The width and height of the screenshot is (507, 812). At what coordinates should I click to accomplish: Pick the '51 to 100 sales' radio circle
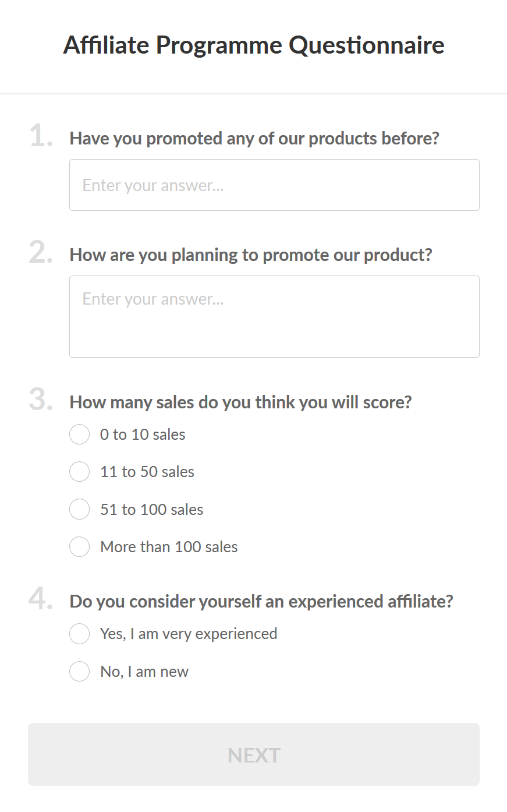(80, 510)
